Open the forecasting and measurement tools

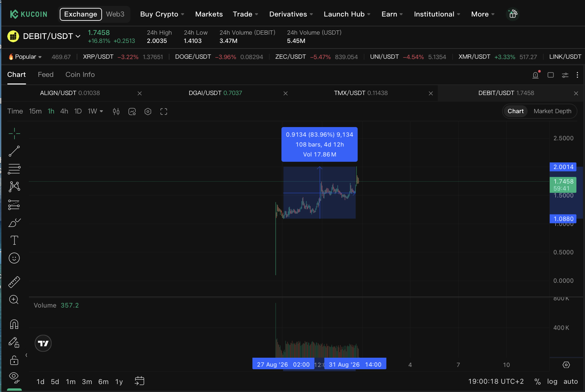(x=14, y=205)
